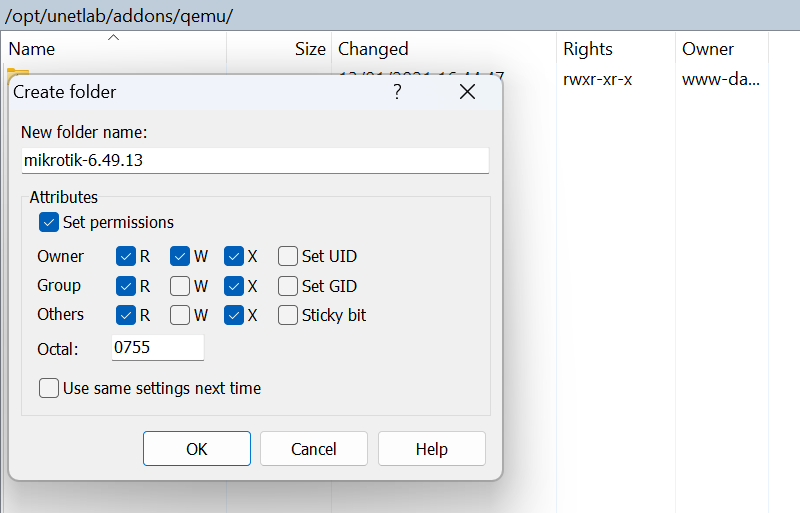This screenshot has width=800, height=513.
Task: Uncheck Owner execute permission
Action: 234,256
